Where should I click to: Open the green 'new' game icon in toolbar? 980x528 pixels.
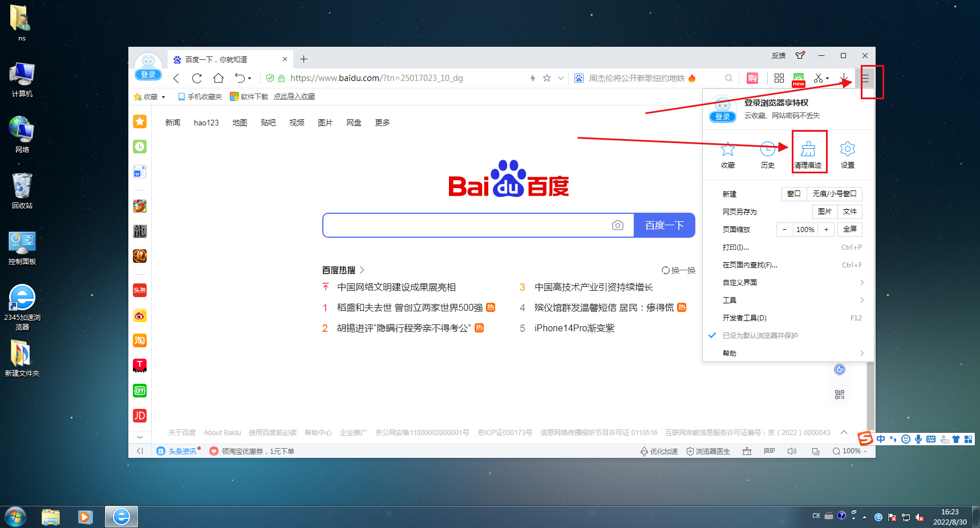tap(799, 79)
